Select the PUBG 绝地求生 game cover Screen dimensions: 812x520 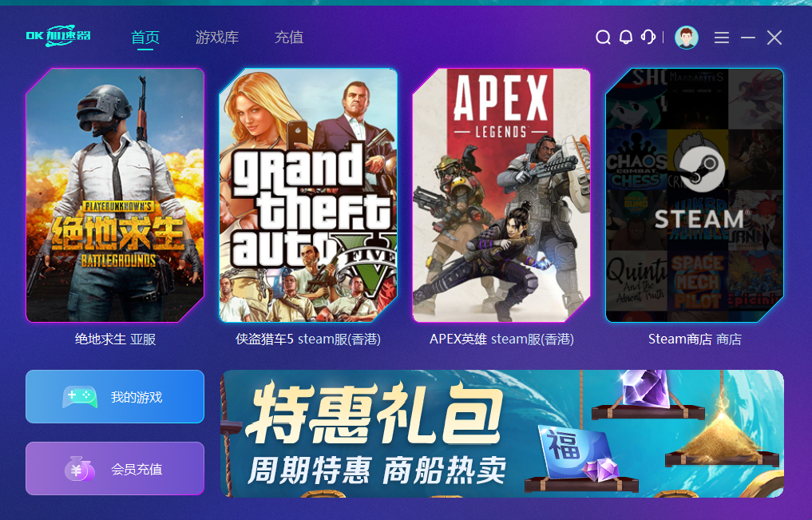(115, 195)
